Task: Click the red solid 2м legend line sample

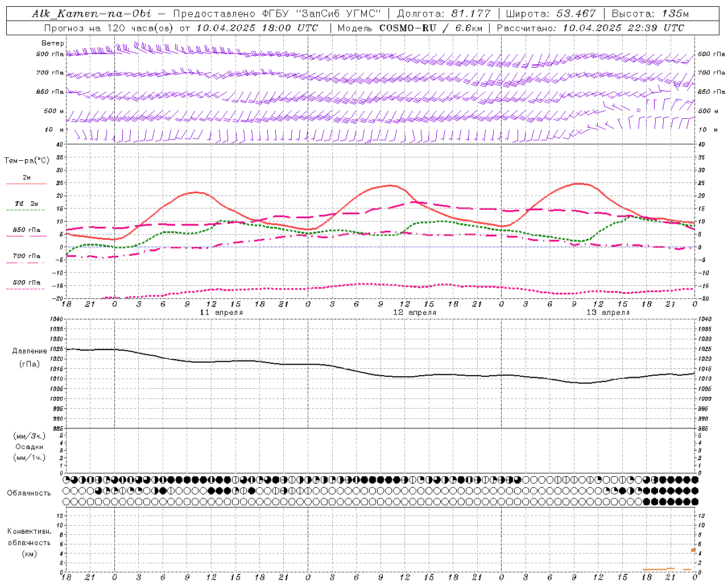Action: pyautogui.click(x=26, y=184)
